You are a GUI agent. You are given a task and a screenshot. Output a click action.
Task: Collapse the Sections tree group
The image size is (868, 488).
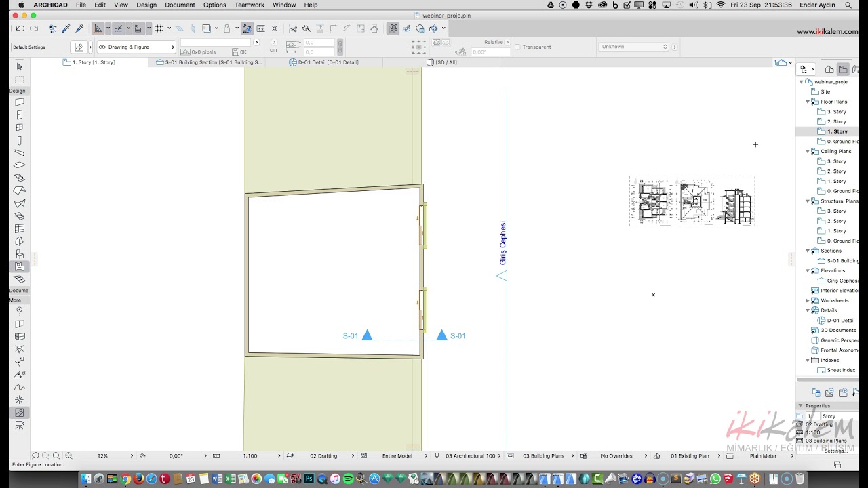click(x=808, y=251)
